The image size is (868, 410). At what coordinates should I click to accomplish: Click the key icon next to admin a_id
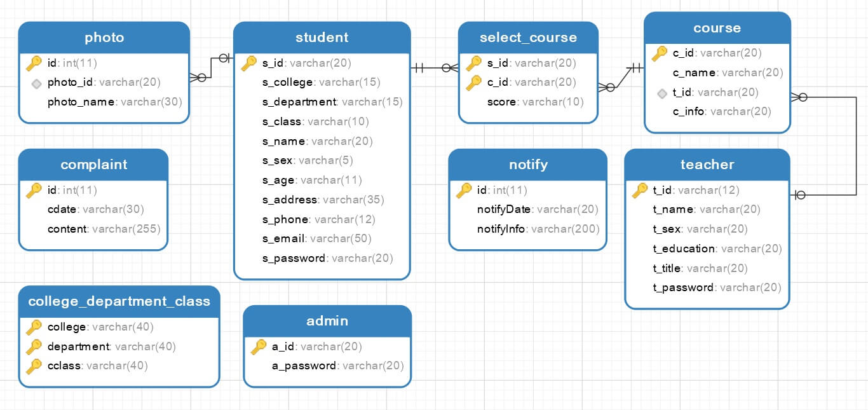[x=259, y=346]
